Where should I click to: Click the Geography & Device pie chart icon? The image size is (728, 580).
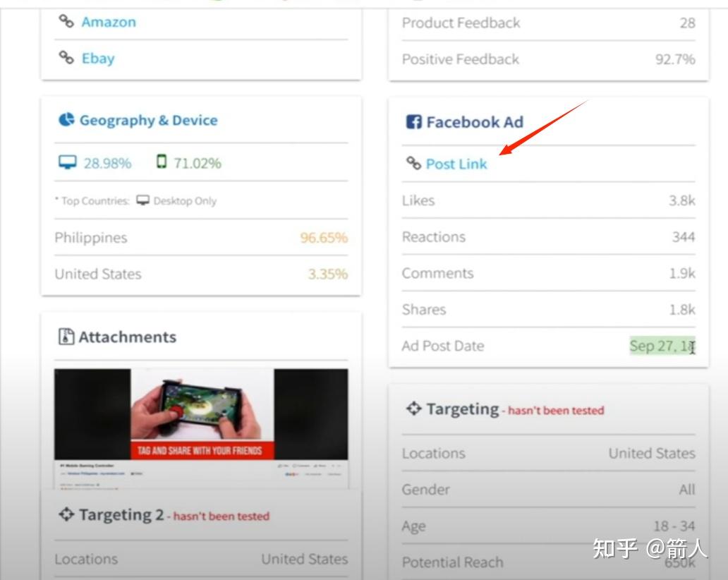click(66, 120)
